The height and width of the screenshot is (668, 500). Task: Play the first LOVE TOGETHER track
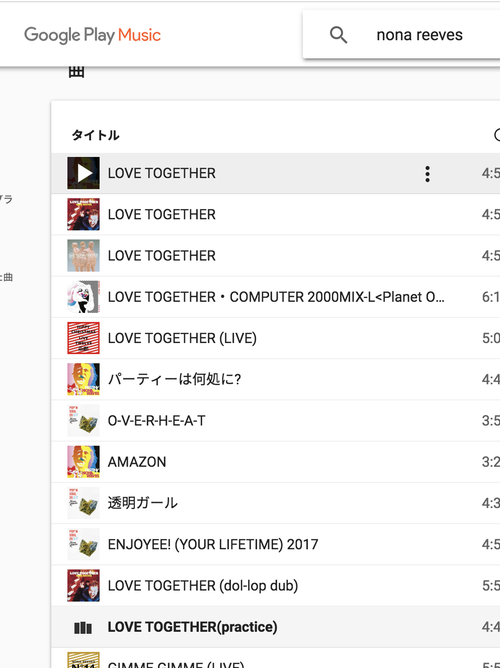pos(83,173)
